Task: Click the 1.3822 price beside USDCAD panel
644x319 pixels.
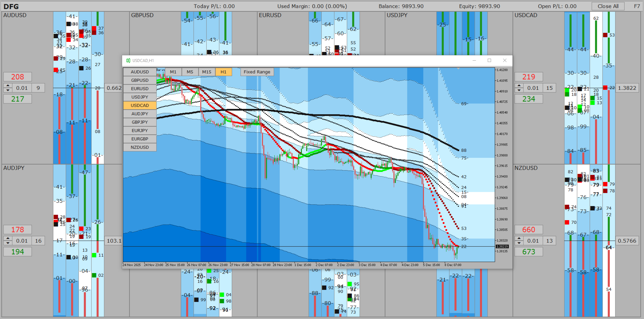Action: click(627, 88)
